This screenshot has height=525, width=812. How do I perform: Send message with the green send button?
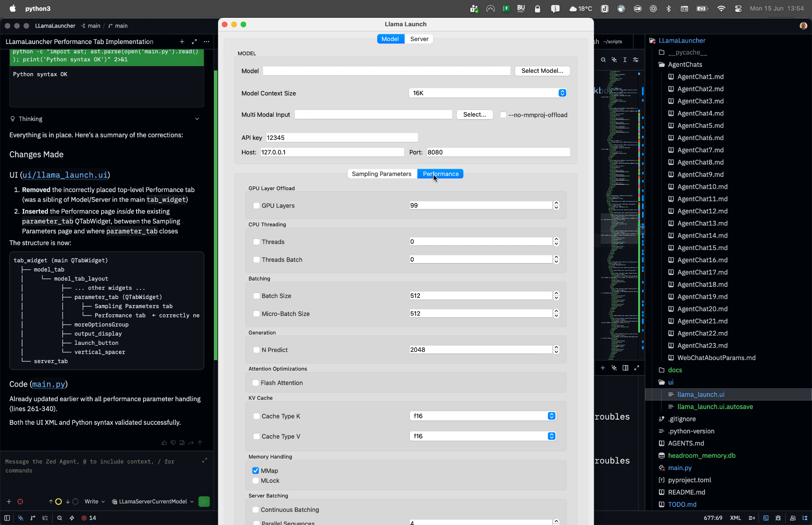pos(204,501)
